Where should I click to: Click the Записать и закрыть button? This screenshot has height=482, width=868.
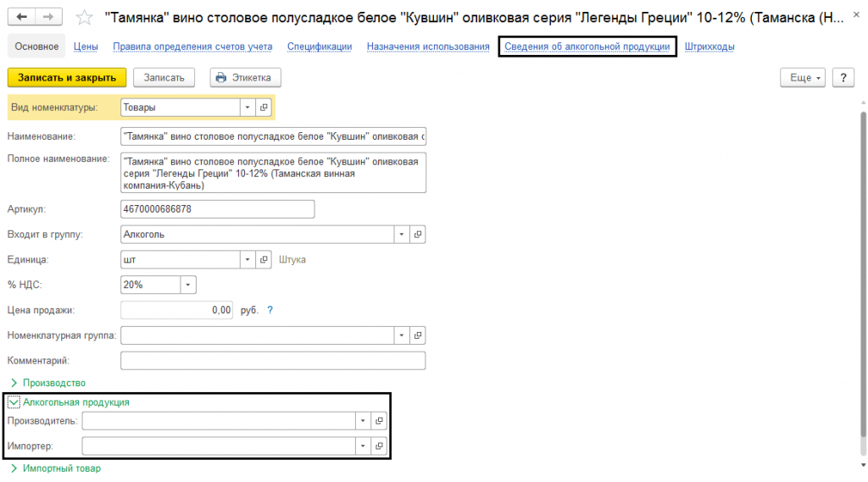(x=67, y=77)
